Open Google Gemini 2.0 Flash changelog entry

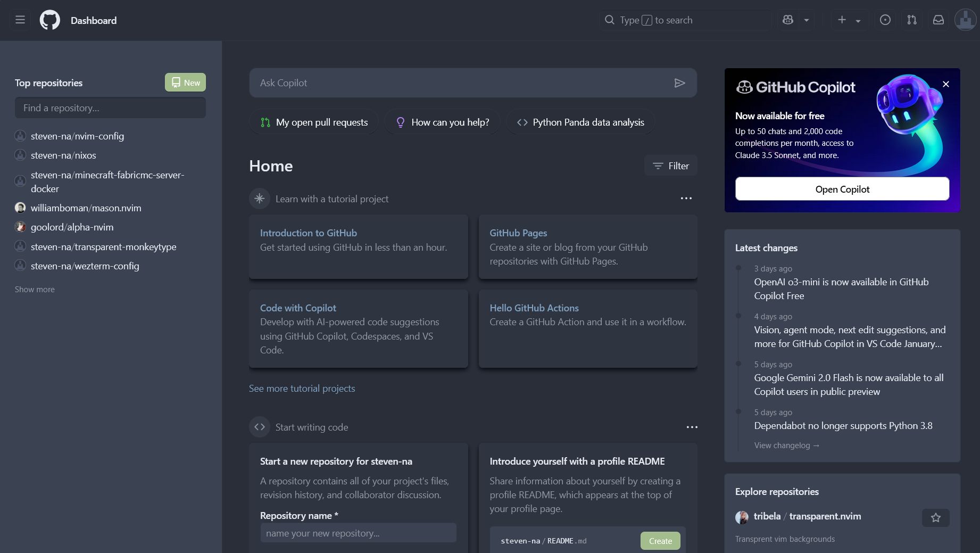pyautogui.click(x=849, y=385)
